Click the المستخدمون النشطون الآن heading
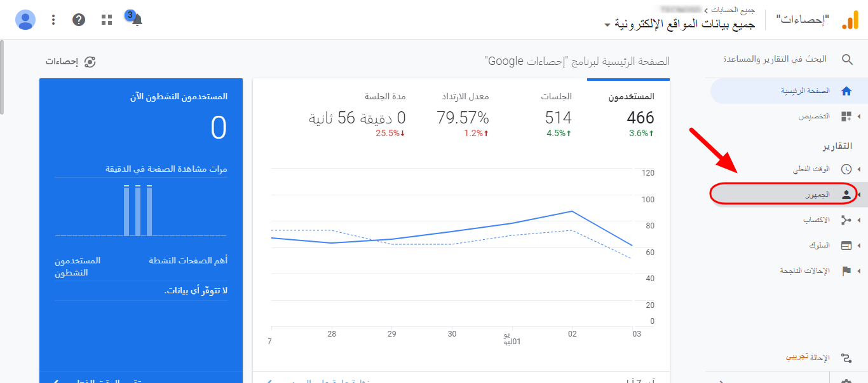Image resolution: width=868 pixels, height=383 pixels. tap(179, 97)
